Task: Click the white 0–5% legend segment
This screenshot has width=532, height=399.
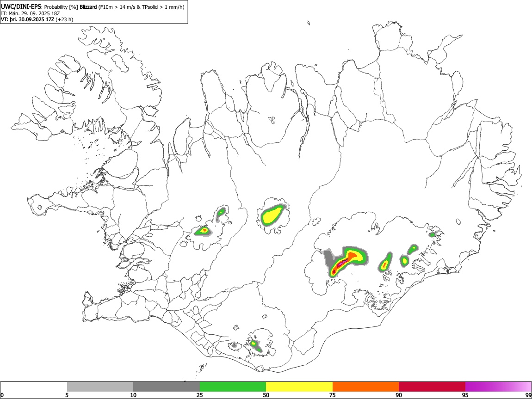Action: pyautogui.click(x=34, y=387)
